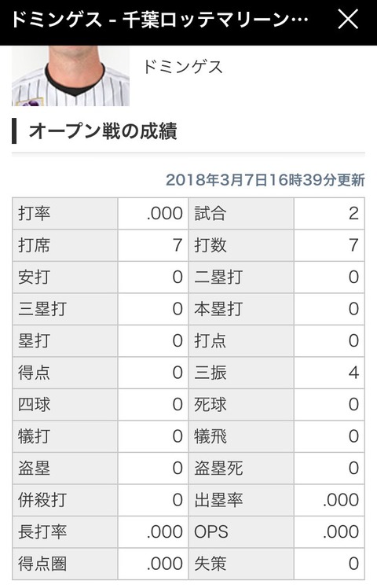Select the 打点 label cell
Screen dimensions: 377x588
point(241,341)
